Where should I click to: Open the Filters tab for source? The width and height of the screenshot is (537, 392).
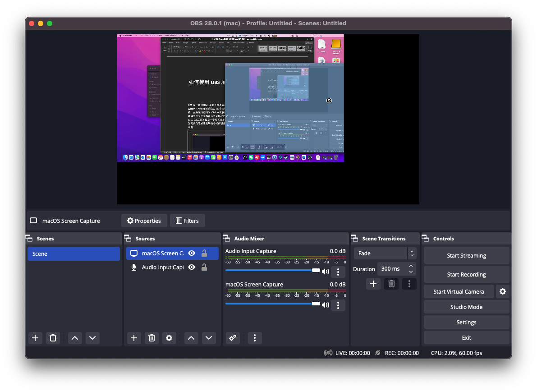187,221
